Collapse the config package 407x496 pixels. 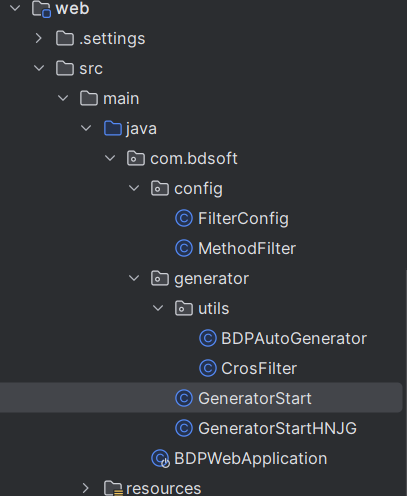pos(134,188)
